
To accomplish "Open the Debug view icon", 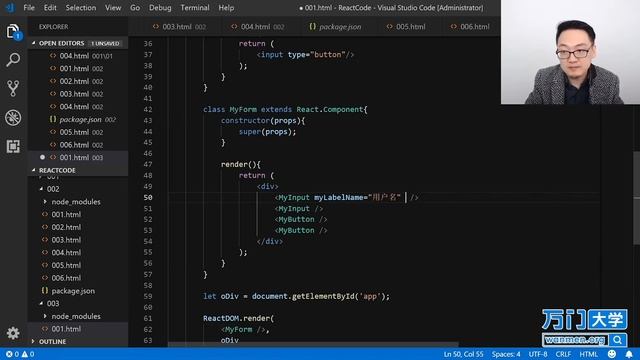I will (13, 118).
